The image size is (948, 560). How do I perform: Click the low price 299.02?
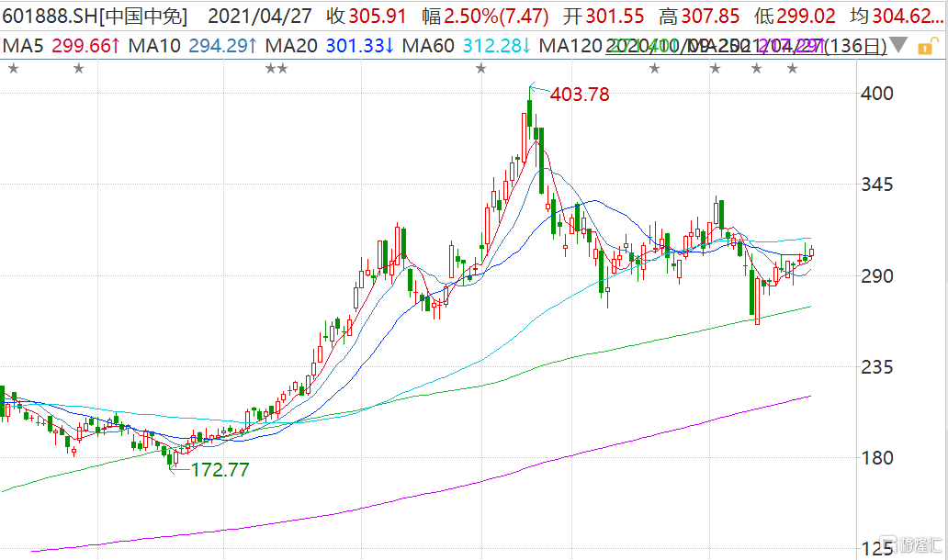point(807,17)
